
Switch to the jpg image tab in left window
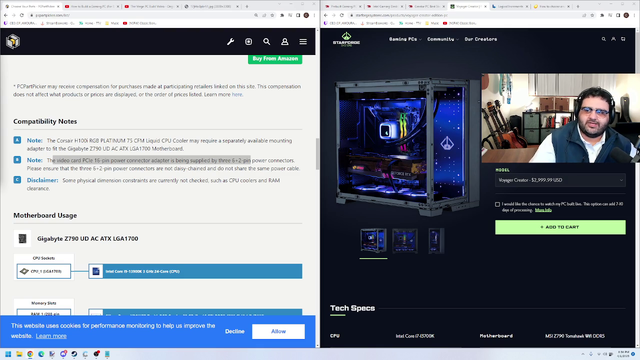click(211, 7)
